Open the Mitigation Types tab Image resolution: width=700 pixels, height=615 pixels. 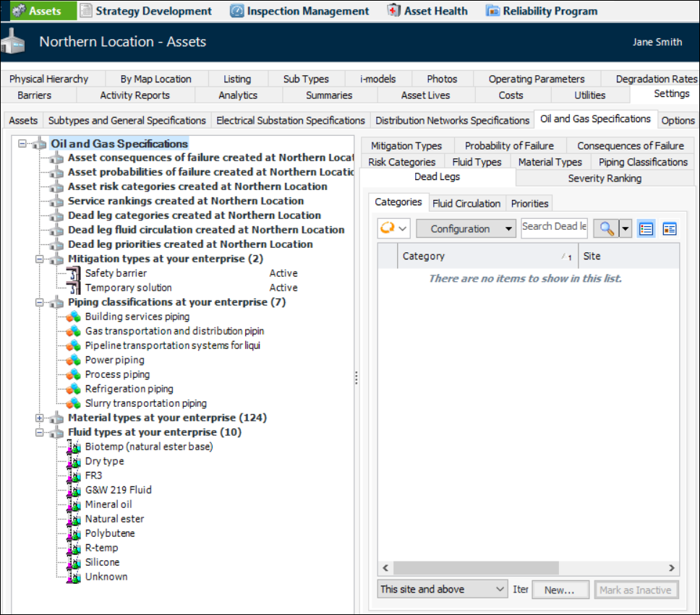[406, 146]
